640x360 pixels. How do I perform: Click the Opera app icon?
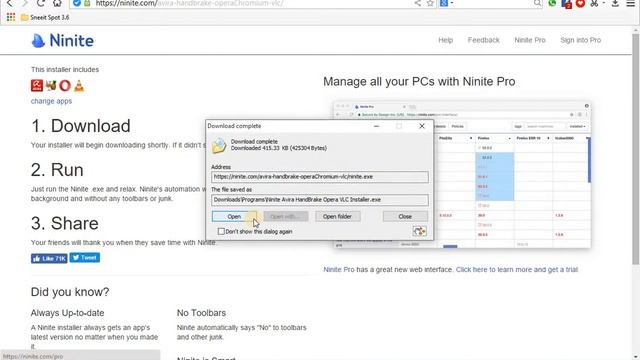click(65, 85)
